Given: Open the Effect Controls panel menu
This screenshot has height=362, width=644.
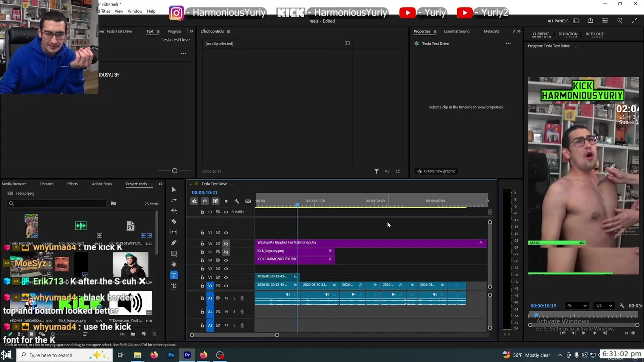Looking at the screenshot, I should pyautogui.click(x=228, y=31).
